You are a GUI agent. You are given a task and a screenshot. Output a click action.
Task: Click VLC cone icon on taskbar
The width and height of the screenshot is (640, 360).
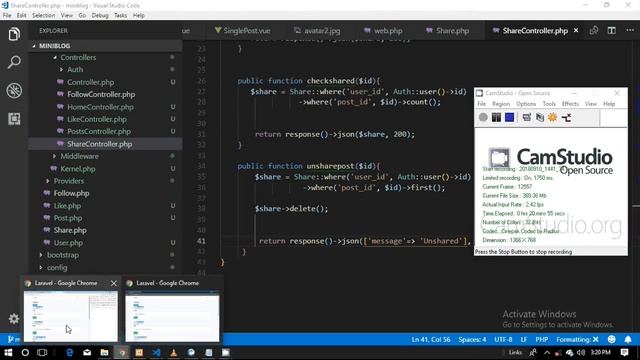coord(173,352)
